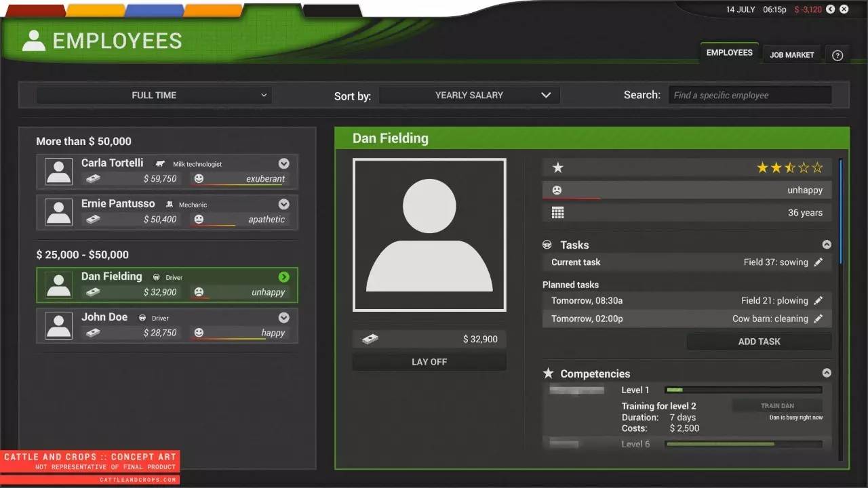The width and height of the screenshot is (868, 488).
Task: Close the employees screen with the X icon
Action: (844, 9)
